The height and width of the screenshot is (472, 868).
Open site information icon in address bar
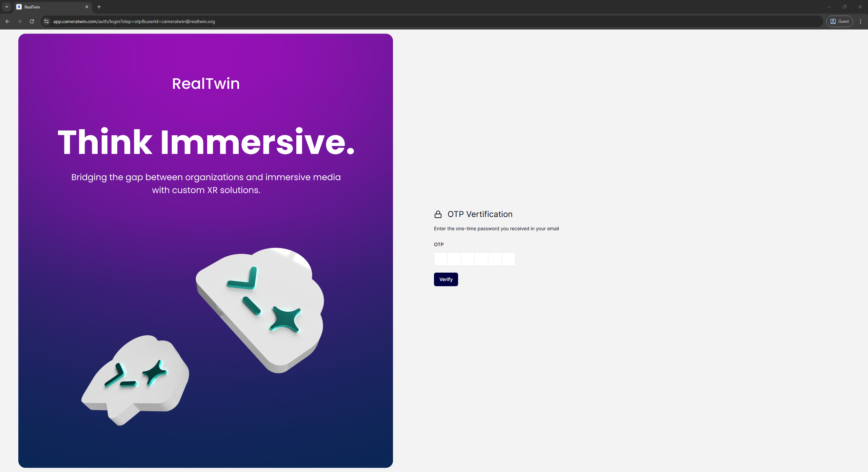pos(46,21)
